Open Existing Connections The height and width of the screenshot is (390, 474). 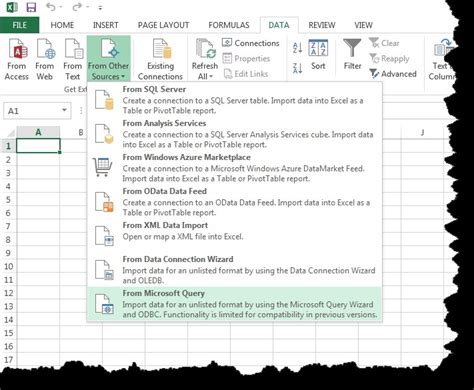tap(160, 59)
